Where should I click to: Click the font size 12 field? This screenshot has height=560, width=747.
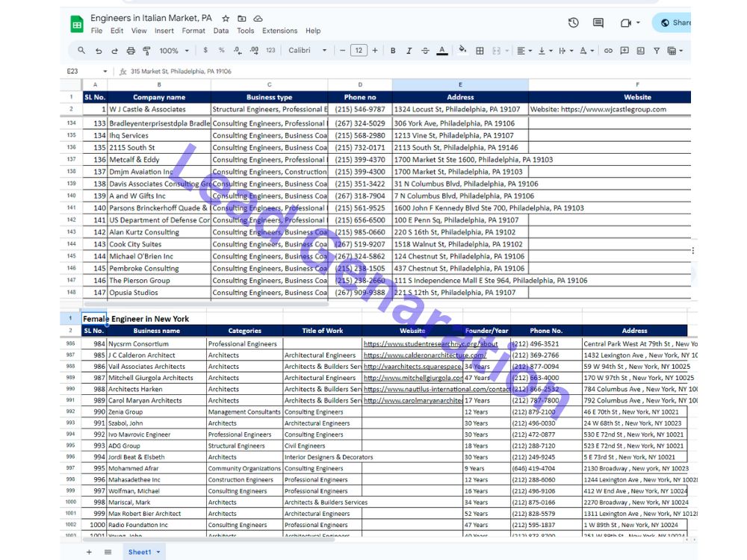click(359, 51)
